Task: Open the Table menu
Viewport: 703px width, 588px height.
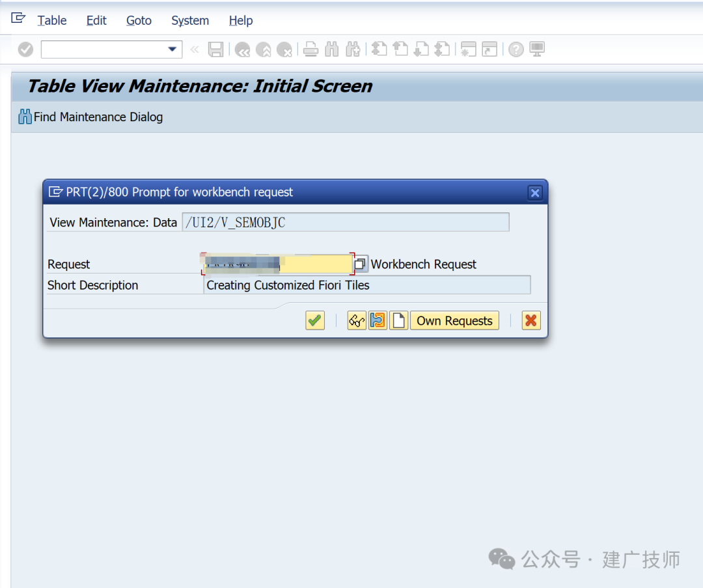Action: (x=52, y=21)
